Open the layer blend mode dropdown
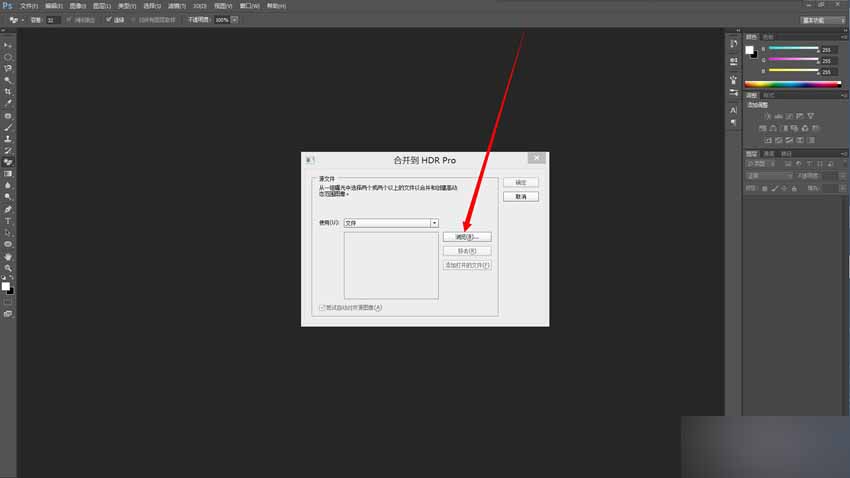Screen dimensions: 850x478 (769, 176)
